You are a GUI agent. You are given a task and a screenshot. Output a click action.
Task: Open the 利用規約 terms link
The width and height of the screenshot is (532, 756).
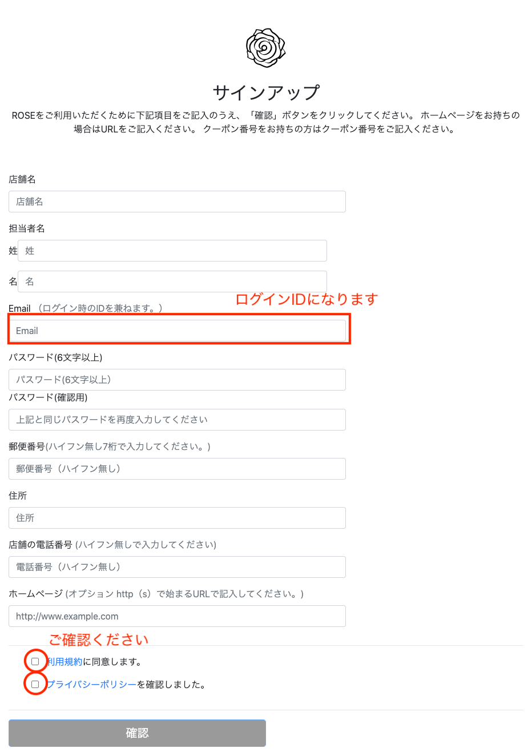[65, 662]
